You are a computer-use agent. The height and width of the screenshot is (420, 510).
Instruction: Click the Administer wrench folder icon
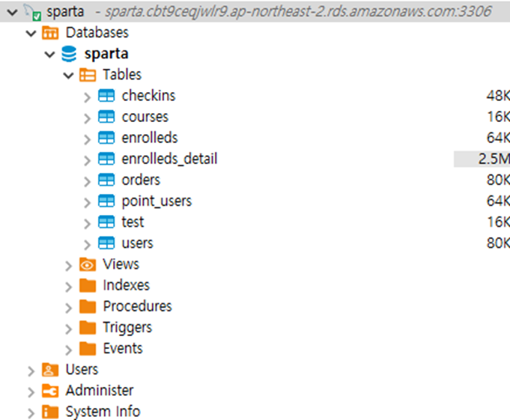[50, 391]
